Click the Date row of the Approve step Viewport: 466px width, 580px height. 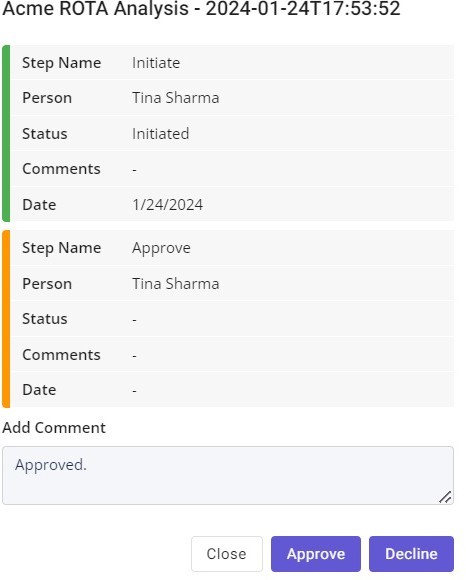coord(232,390)
